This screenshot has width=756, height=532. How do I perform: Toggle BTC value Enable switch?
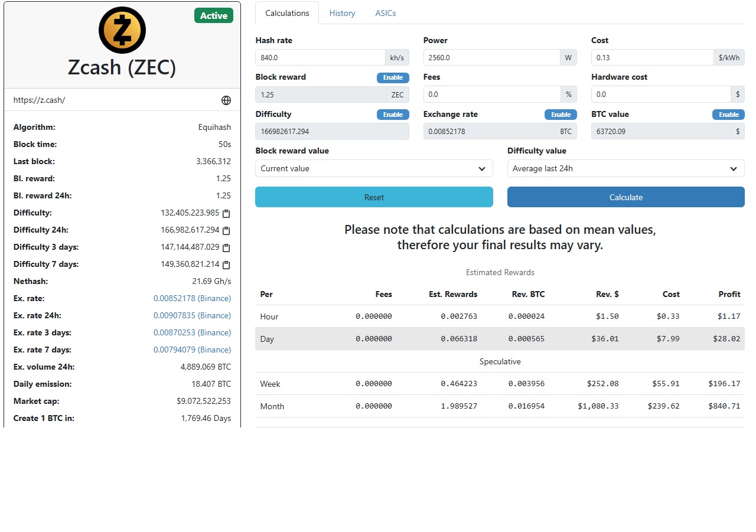(728, 115)
